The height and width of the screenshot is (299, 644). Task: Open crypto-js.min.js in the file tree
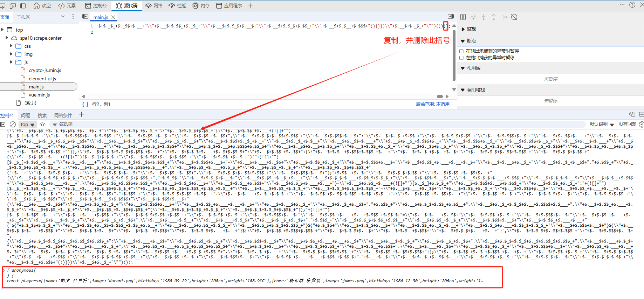45,70
